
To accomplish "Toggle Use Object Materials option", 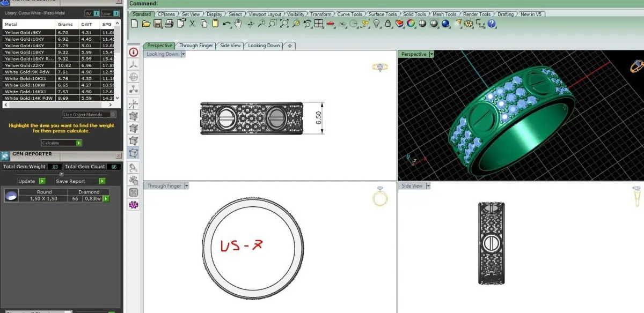I will tap(90, 114).
